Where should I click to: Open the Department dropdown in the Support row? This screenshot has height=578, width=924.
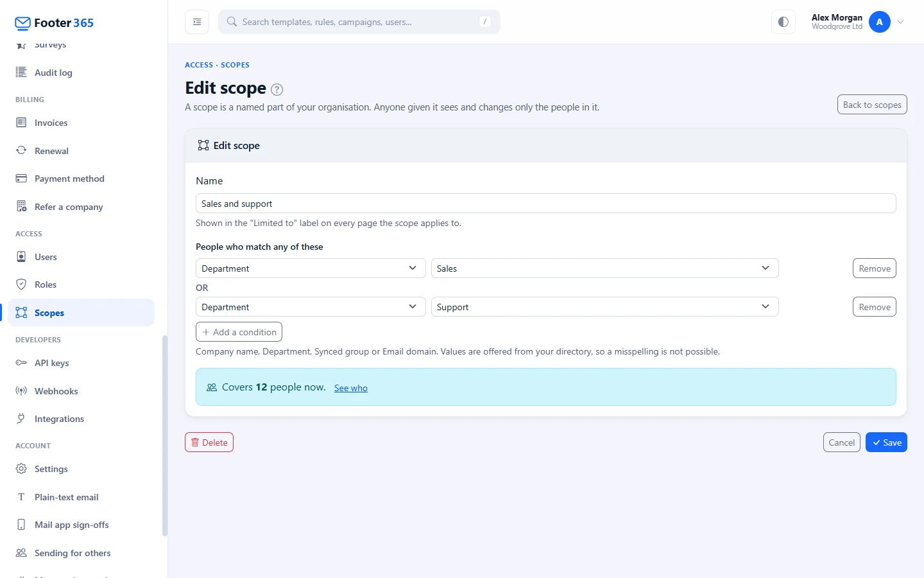pos(311,307)
